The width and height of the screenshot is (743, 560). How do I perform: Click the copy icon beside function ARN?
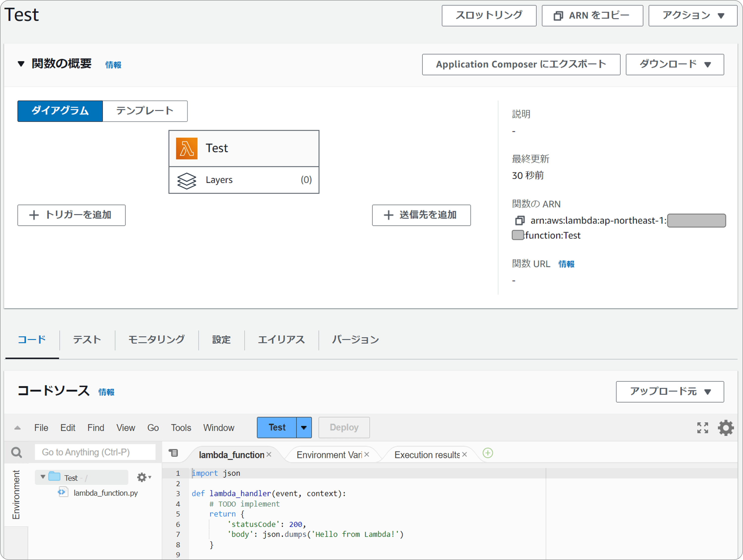pos(519,221)
